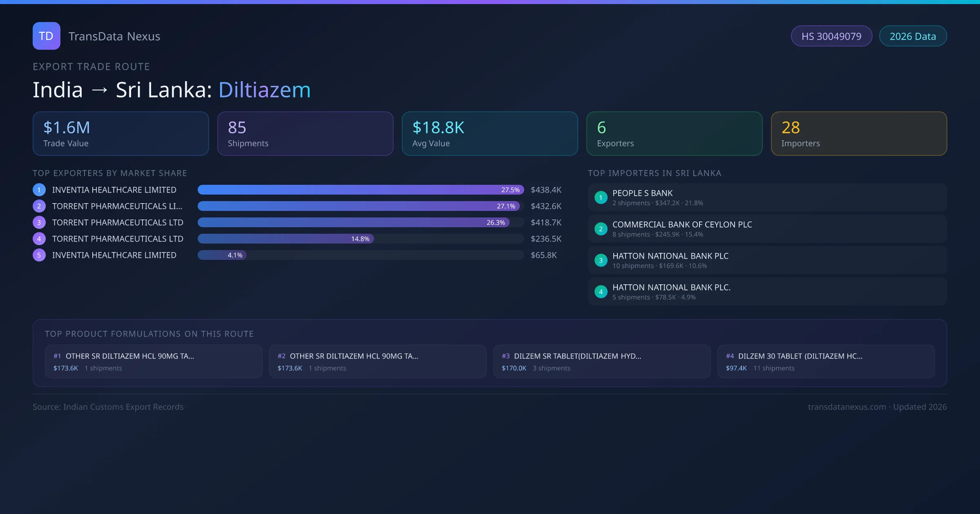This screenshot has width=980, height=514.
Task: Click the TransData Nexus brand name
Action: pyautogui.click(x=114, y=36)
